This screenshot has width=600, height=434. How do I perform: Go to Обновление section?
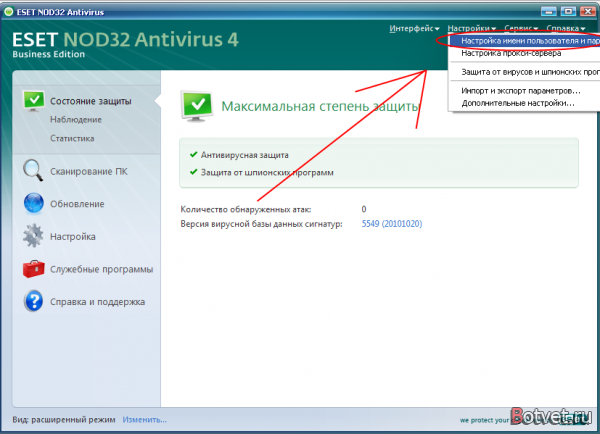pyautogui.click(x=77, y=204)
